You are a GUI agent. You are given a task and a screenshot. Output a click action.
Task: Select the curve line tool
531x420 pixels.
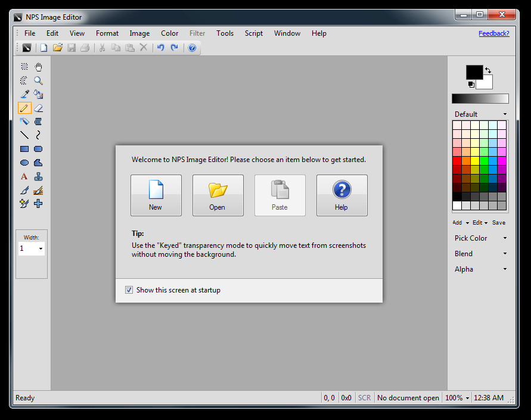click(38, 135)
